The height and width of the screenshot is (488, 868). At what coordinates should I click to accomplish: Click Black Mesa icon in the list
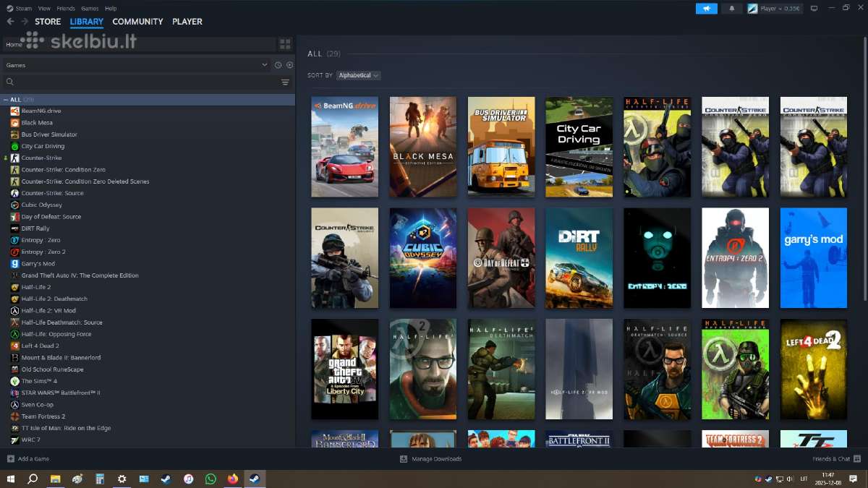tap(14, 122)
